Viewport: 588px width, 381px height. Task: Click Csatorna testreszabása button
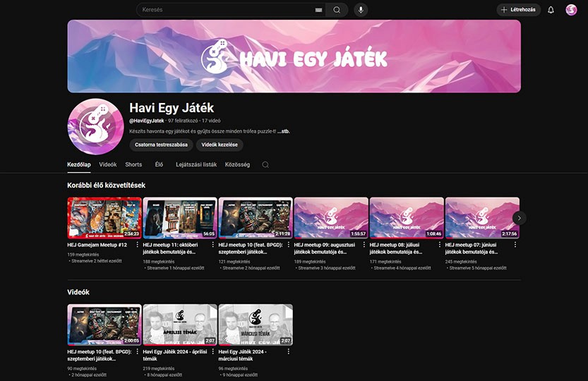(x=161, y=145)
